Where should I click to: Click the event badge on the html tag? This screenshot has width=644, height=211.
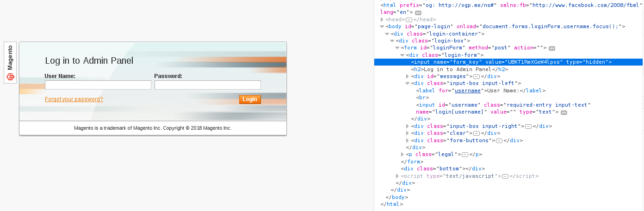418,12
